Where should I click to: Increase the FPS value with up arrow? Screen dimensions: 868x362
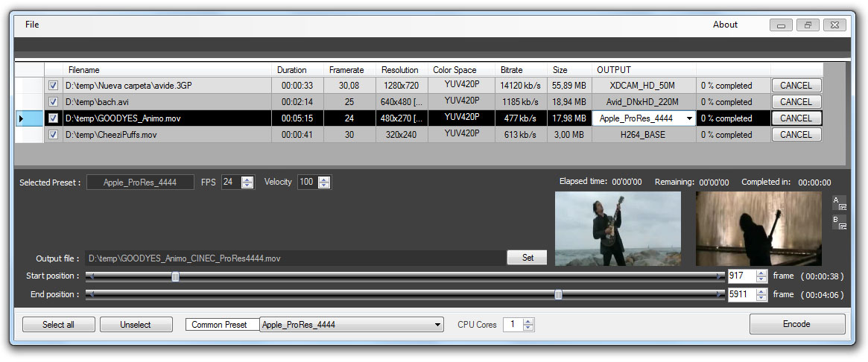[x=248, y=179]
